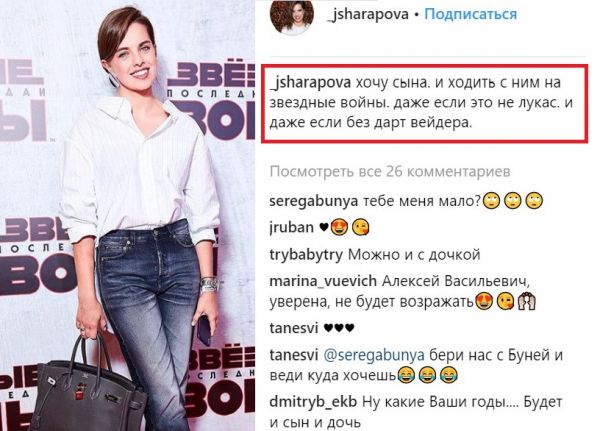Open the trybabytry commenter profile
The width and height of the screenshot is (600, 431).
click(x=306, y=255)
